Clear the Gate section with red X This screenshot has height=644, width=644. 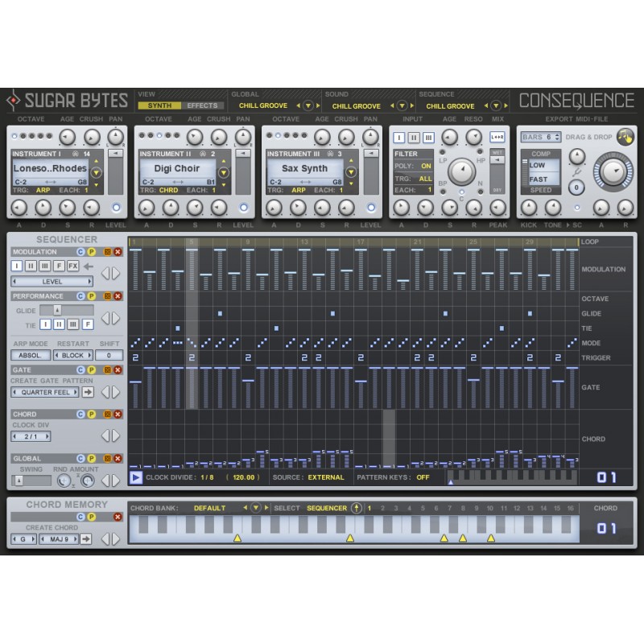click(x=118, y=369)
